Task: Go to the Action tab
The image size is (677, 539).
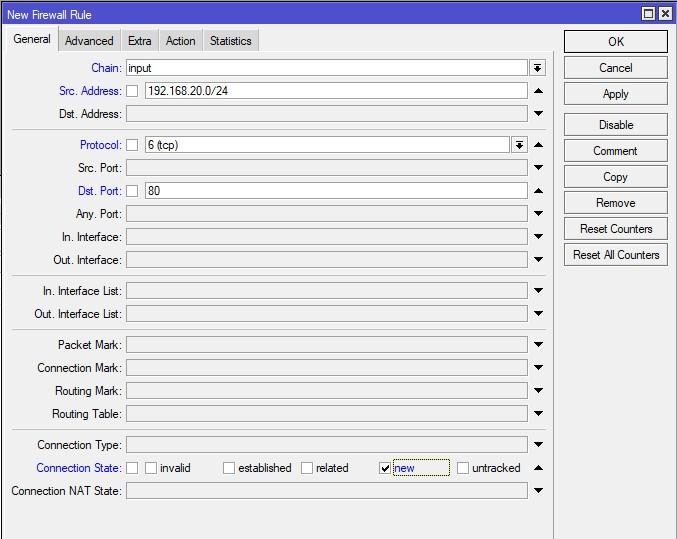Action: tap(180, 41)
